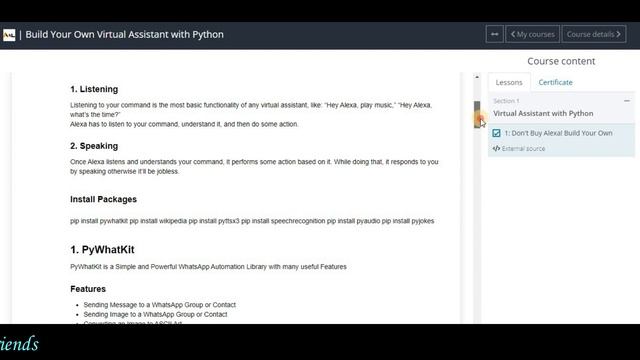Click the vertical scrollbar thumb
Viewport: 640px width, 360px height.
point(477,115)
